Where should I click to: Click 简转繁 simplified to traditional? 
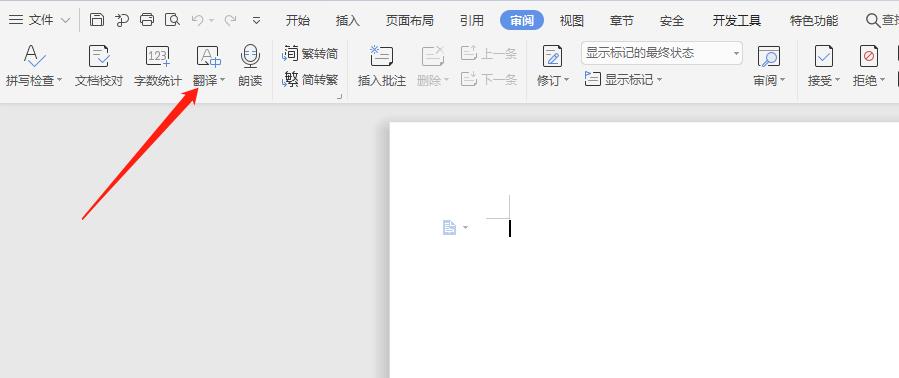coord(310,79)
